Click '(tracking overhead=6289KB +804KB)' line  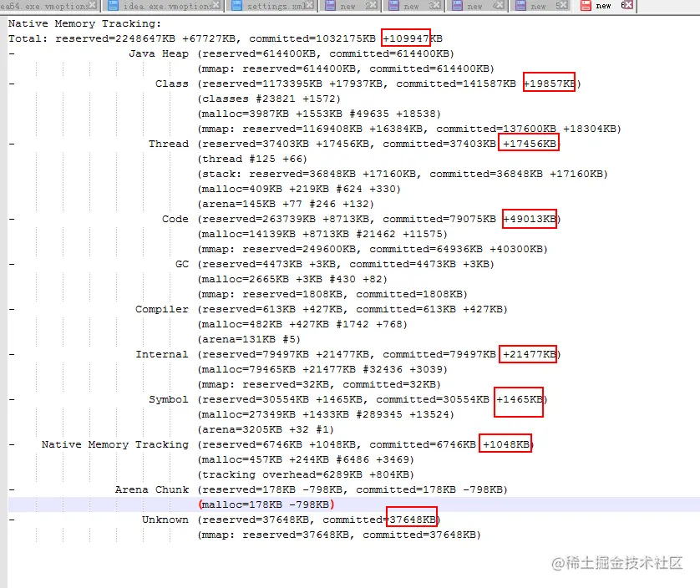tap(306, 474)
